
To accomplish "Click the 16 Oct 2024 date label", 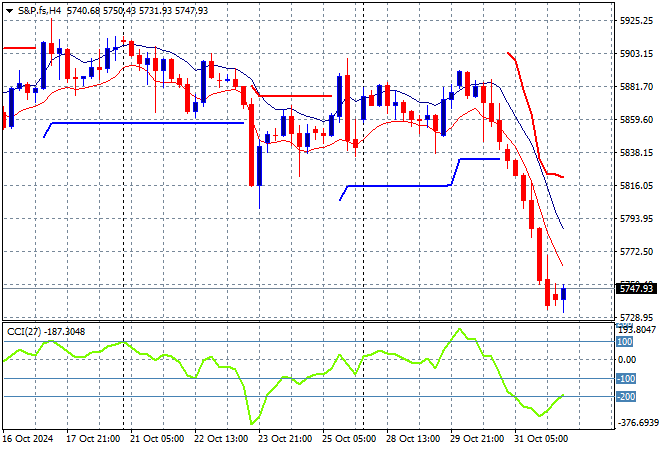I will (x=28, y=439).
